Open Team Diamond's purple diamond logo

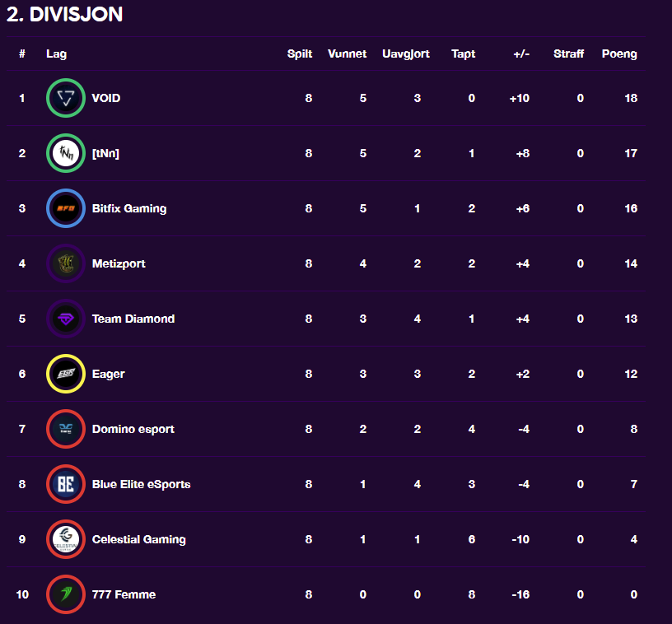(x=66, y=319)
